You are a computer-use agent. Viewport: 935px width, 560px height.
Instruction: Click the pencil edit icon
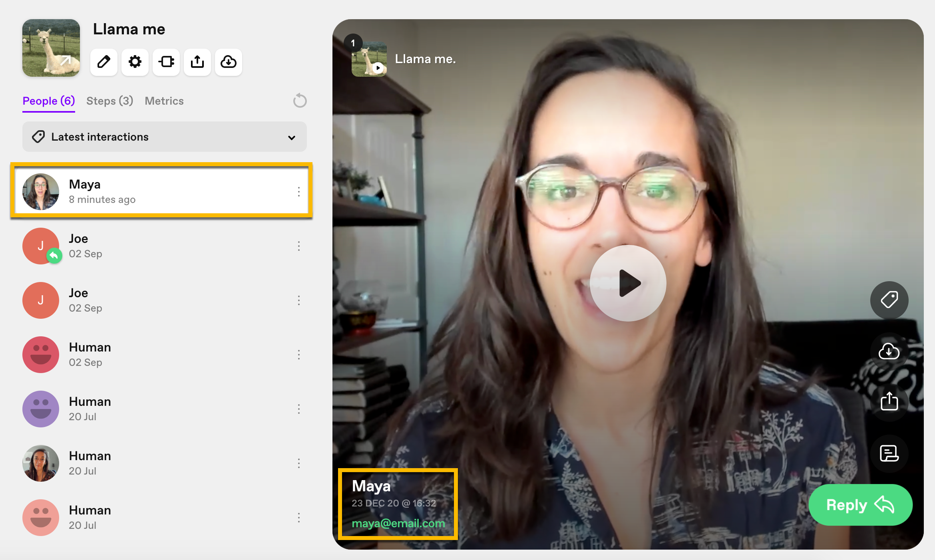pyautogui.click(x=104, y=62)
